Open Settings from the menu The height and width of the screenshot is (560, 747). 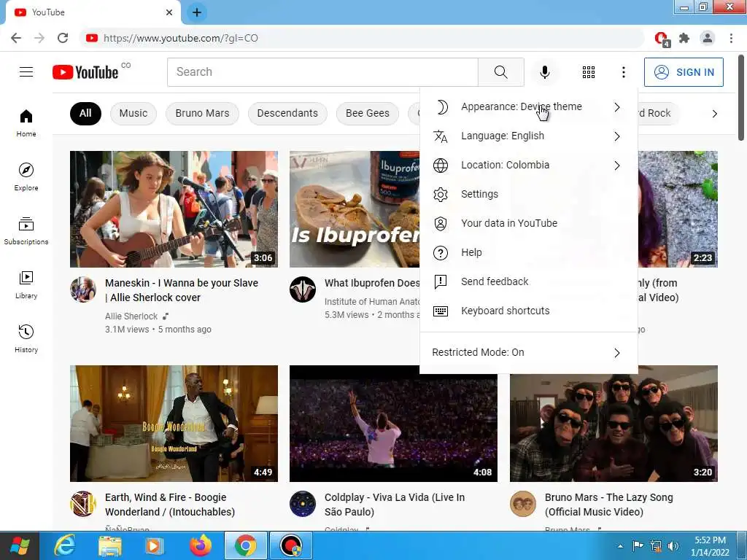528,194
